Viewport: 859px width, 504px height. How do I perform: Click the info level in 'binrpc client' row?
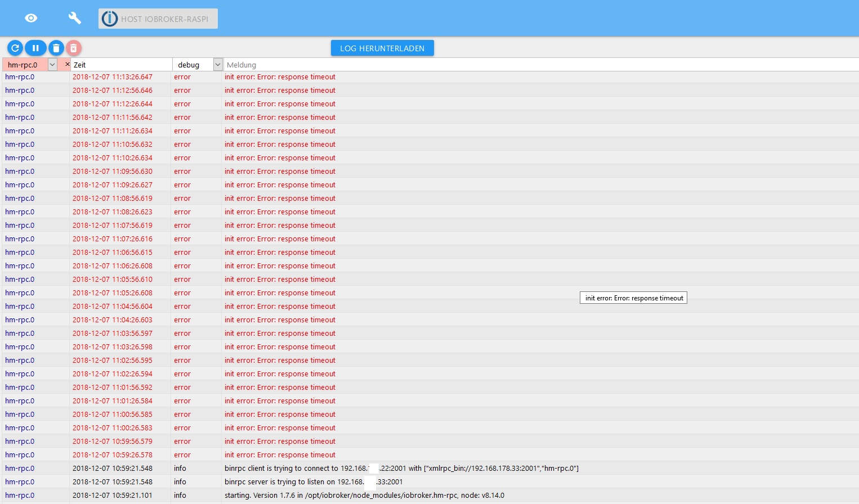(180, 469)
